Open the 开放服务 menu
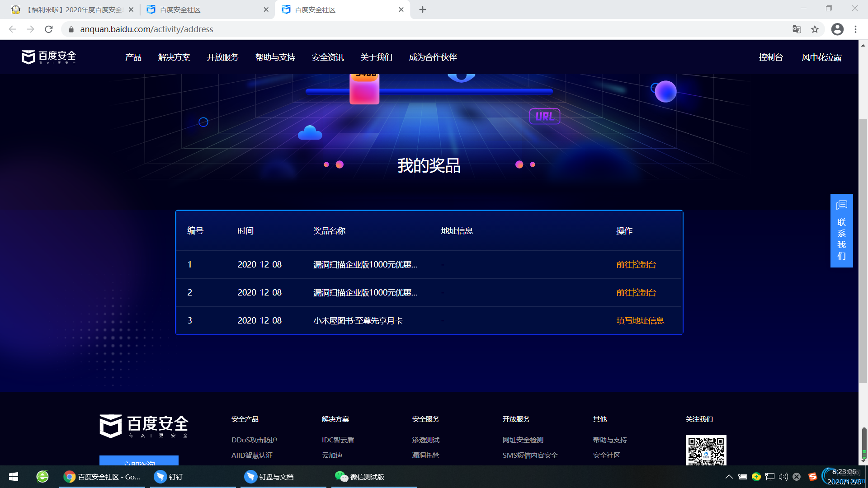 [x=222, y=57]
